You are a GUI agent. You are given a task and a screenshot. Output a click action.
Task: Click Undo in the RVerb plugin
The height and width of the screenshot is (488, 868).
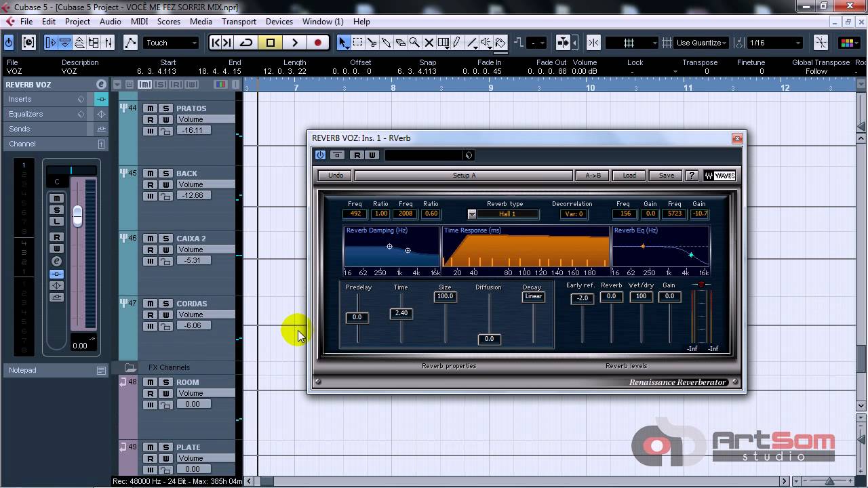tap(336, 176)
